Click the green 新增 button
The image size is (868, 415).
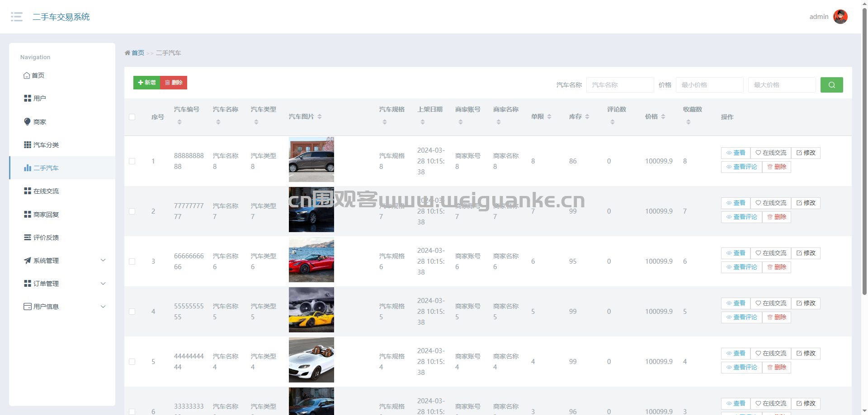146,83
